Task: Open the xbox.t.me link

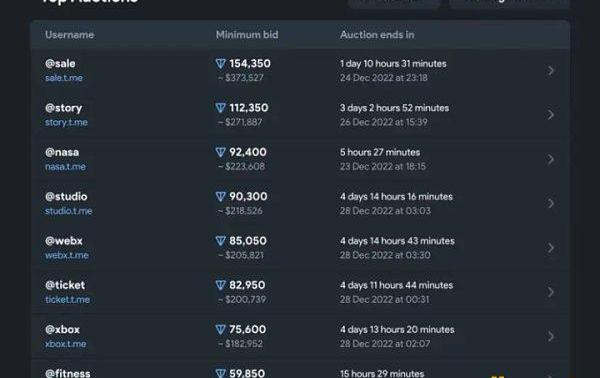Action: (65, 344)
